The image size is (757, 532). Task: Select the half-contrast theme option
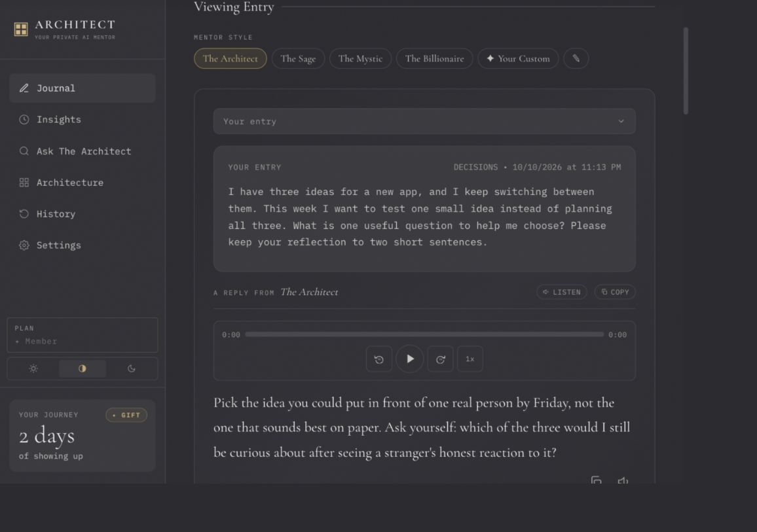(83, 368)
